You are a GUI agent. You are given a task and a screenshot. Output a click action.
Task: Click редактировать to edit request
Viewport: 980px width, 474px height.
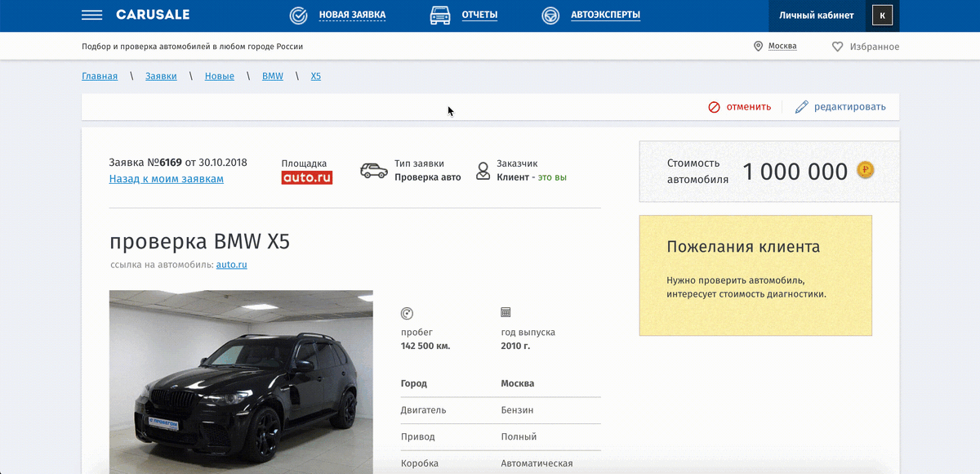coord(850,107)
